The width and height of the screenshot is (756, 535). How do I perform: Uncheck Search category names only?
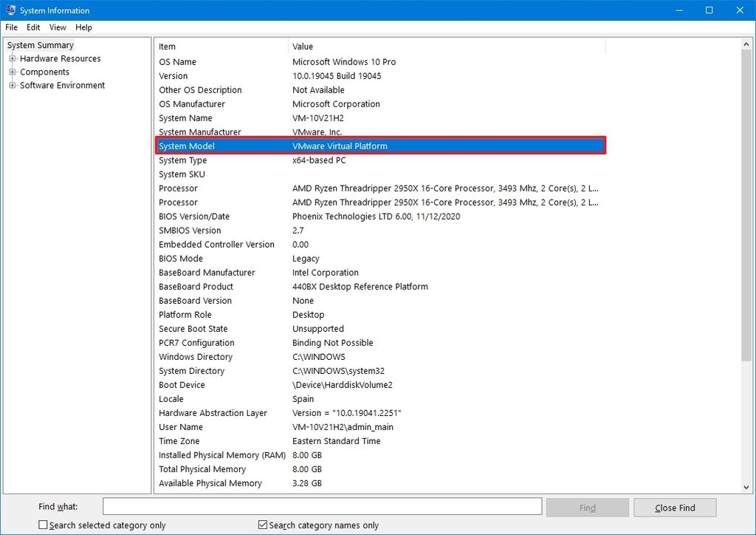click(262, 525)
